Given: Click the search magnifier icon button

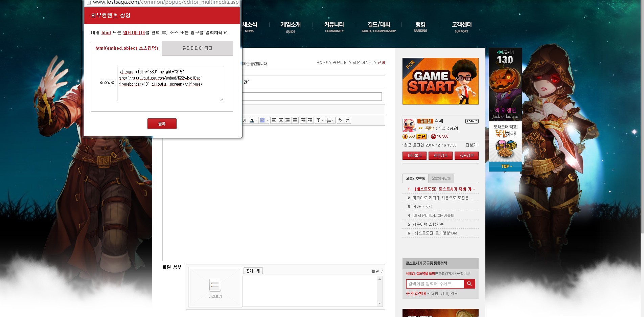Looking at the screenshot, I should 469,284.
